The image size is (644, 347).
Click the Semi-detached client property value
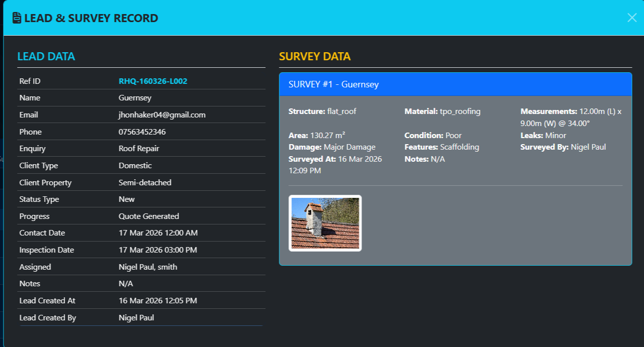(145, 183)
